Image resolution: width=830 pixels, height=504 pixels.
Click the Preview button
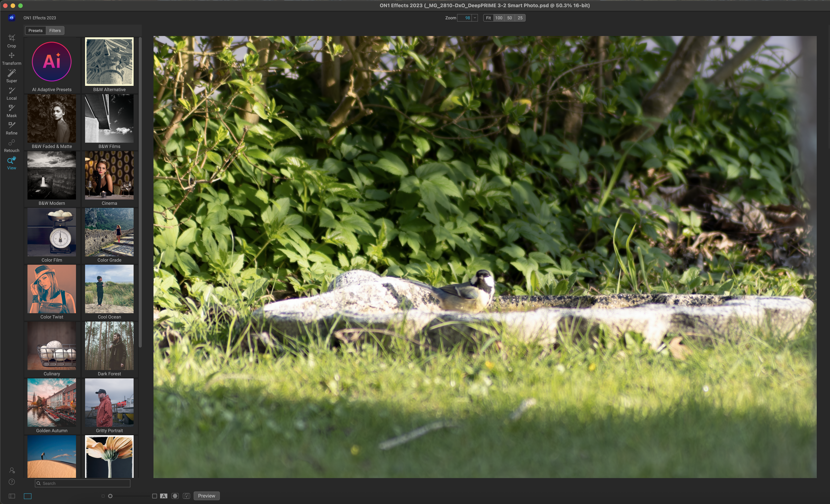(206, 496)
